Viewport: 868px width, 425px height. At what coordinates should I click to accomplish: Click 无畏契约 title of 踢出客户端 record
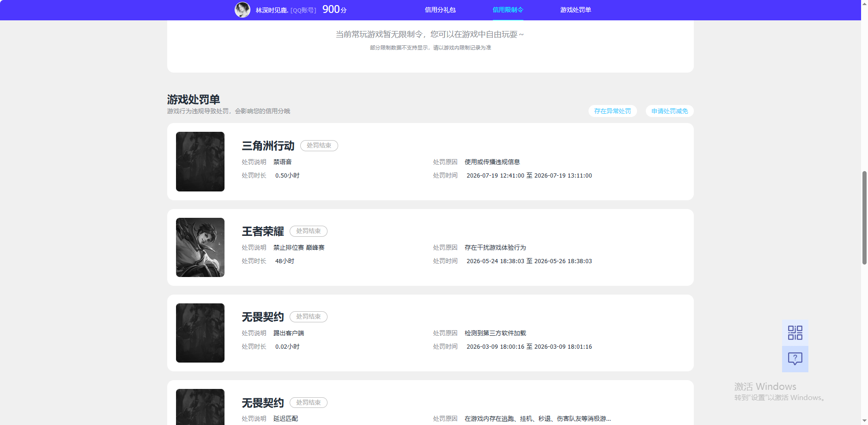tap(263, 317)
